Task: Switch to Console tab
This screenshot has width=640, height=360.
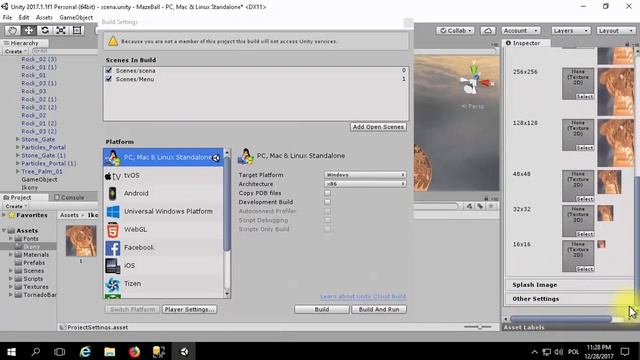Action: 69,198
